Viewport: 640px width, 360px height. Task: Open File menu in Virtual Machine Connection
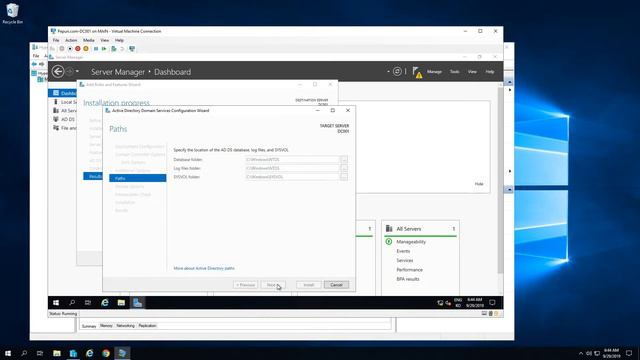click(x=56, y=40)
